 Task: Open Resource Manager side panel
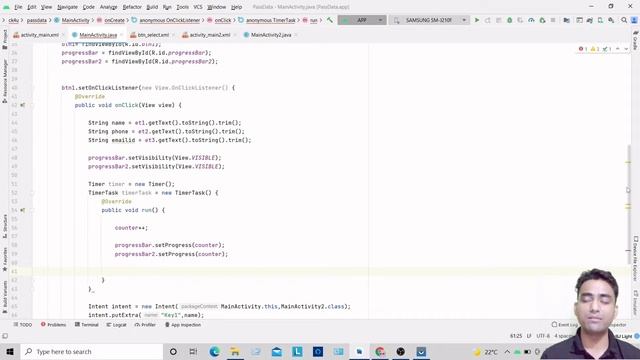click(5, 81)
